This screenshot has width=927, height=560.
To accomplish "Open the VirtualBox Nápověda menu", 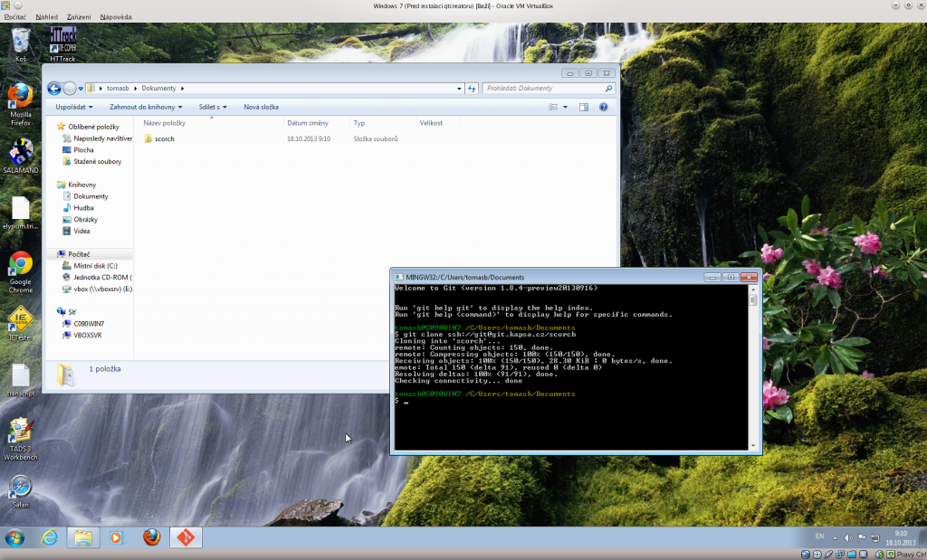I will [x=116, y=17].
